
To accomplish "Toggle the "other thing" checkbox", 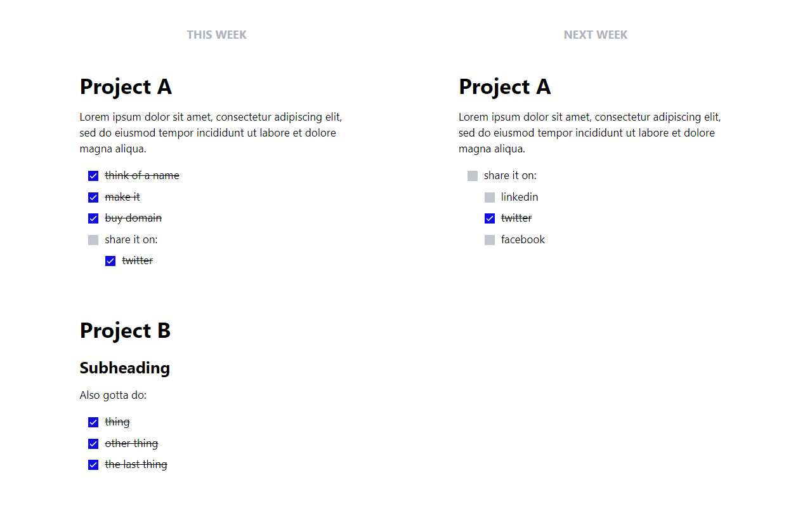I will coord(93,444).
